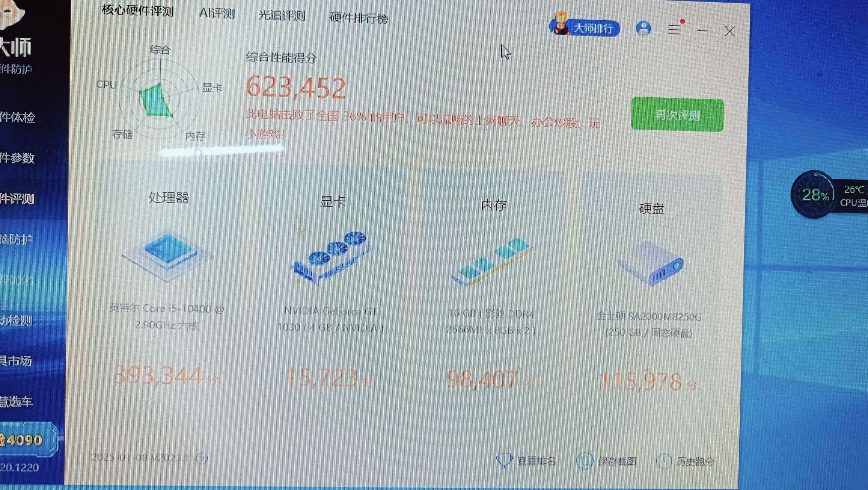868x490 pixels.
Task: Select the 核心硬件评测 tab
Action: pos(138,11)
